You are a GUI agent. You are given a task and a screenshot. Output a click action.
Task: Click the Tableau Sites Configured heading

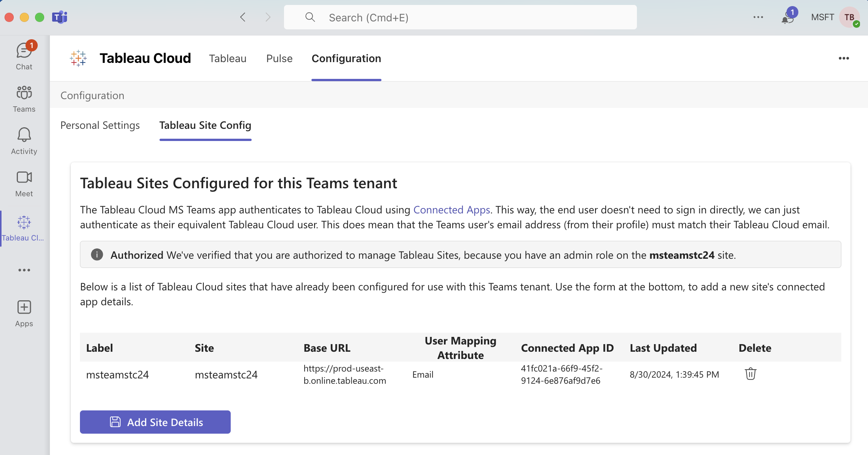click(x=239, y=183)
